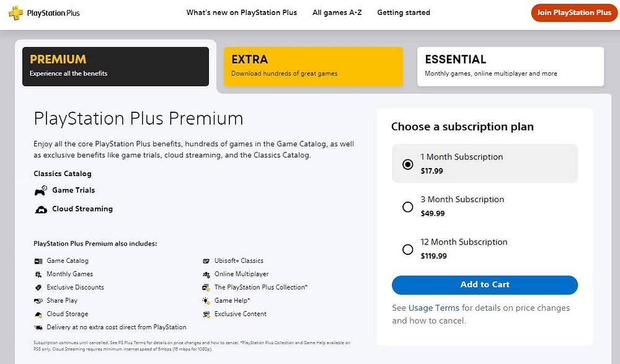Click the Online Multiplayer icon

pos(206,273)
